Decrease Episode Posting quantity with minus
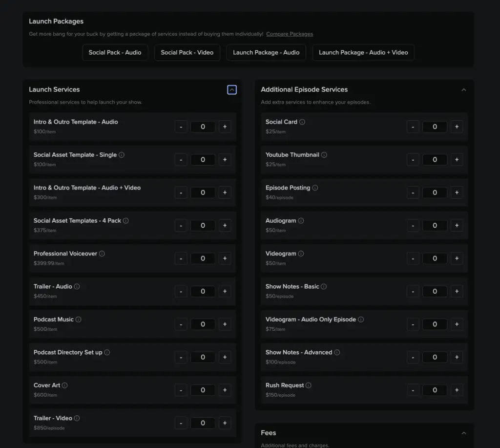The height and width of the screenshot is (448, 500). click(x=413, y=192)
